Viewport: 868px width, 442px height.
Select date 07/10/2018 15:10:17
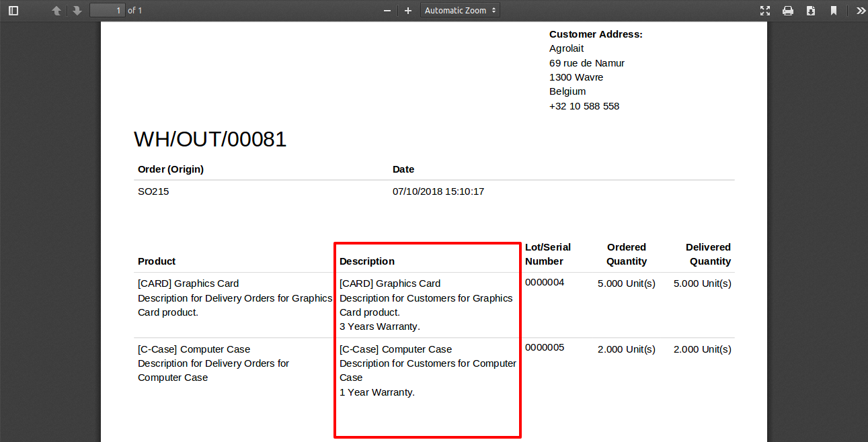point(438,191)
